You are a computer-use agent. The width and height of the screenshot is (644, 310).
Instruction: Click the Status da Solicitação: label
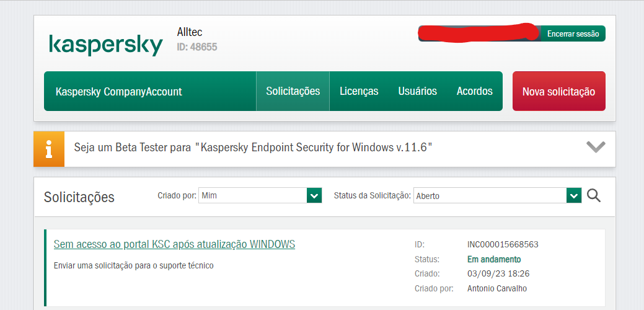pos(373,195)
